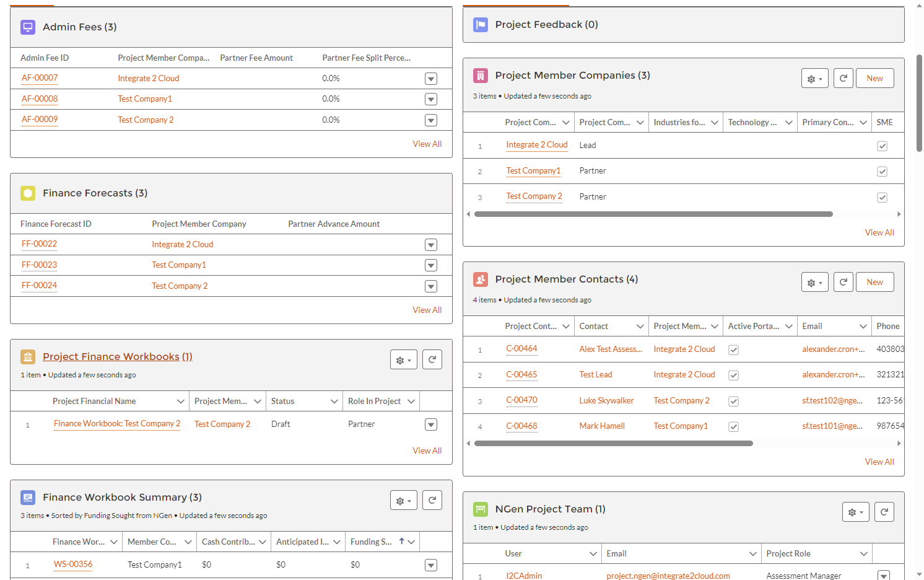924x580 pixels.
Task: Open the Project Finance Workbooks (1) title link
Action: pyautogui.click(x=118, y=357)
